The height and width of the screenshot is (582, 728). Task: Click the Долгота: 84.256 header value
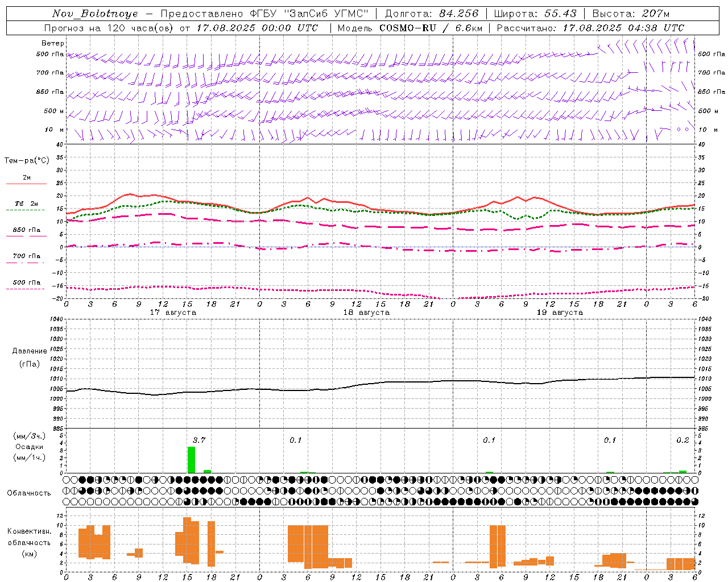tap(432, 14)
